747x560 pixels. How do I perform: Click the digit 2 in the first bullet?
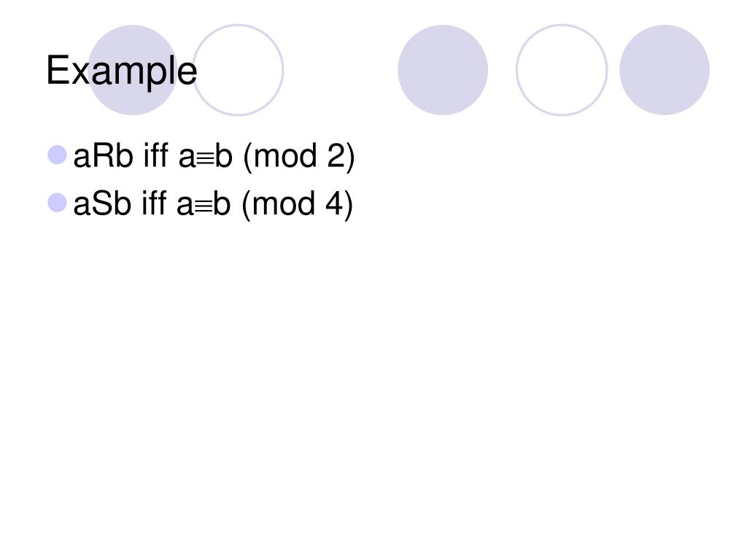coord(336,155)
